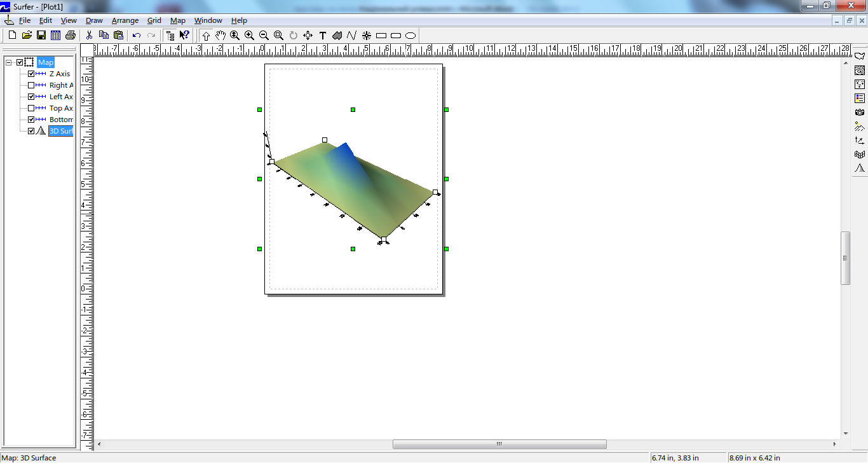Click the 3D surface plot

point(353,191)
